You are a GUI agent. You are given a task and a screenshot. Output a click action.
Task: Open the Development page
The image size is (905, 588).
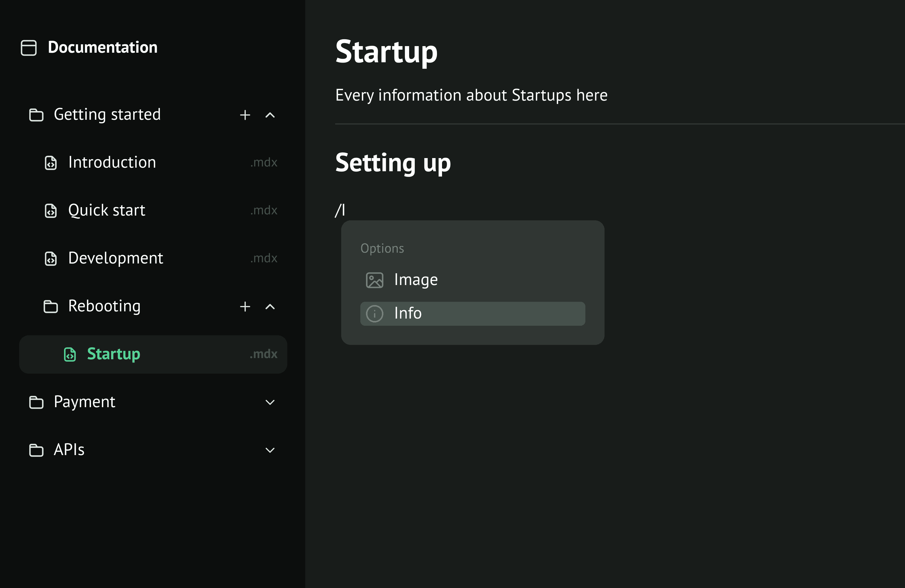tap(116, 258)
